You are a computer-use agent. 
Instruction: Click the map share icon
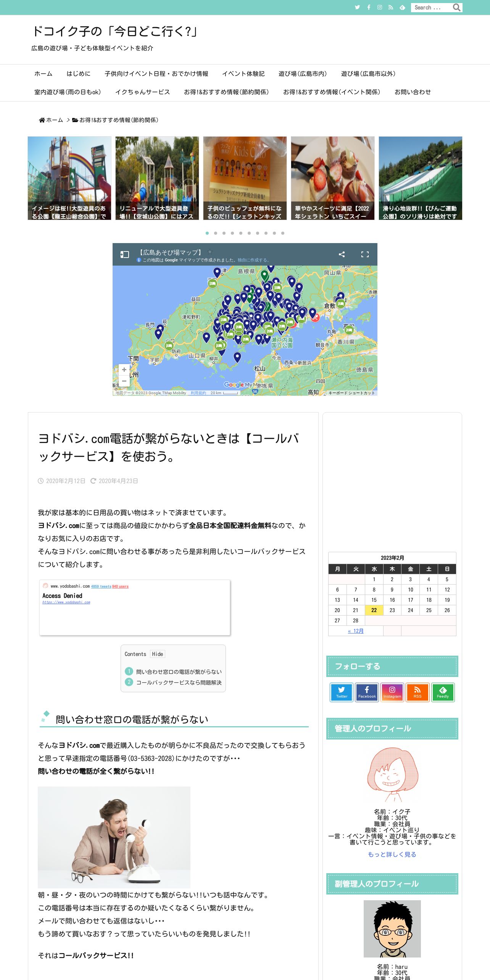[x=342, y=255]
